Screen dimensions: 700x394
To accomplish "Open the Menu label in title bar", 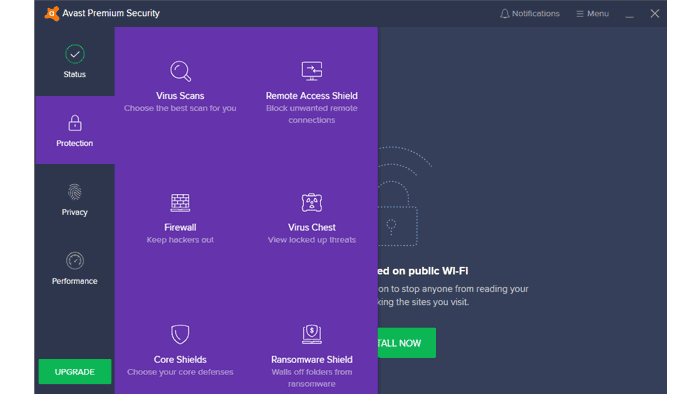I will click(598, 14).
